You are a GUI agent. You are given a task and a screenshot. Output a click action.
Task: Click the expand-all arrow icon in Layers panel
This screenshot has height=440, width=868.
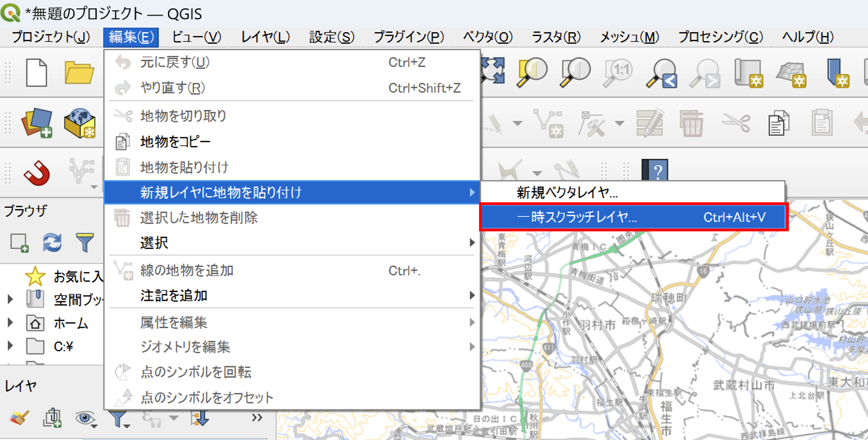coord(200,418)
